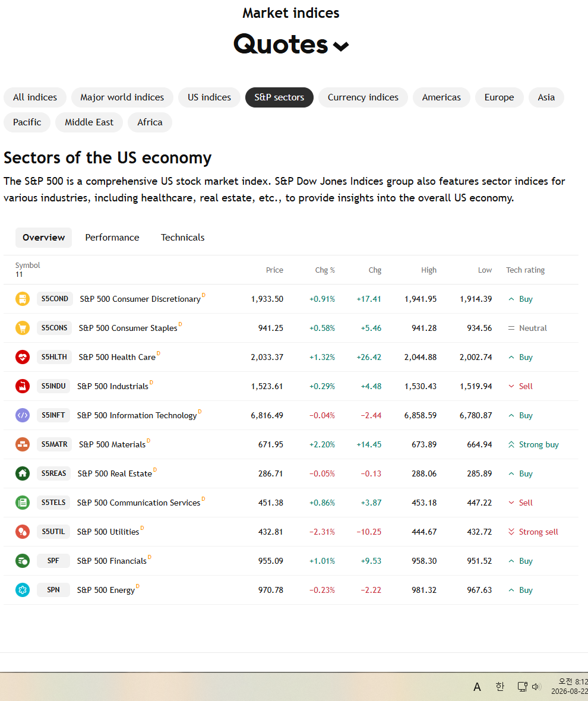Sort table by Price column header
588x701 pixels.
point(274,270)
